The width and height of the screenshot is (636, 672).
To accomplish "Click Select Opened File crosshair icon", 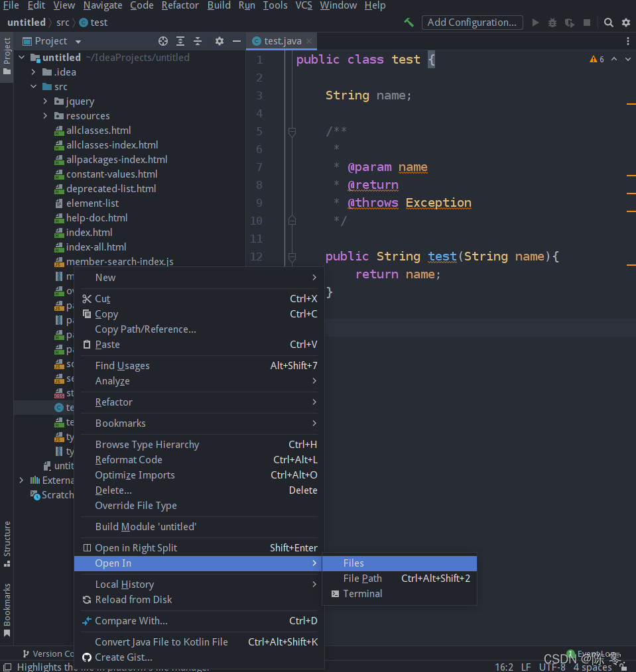I will [x=163, y=41].
